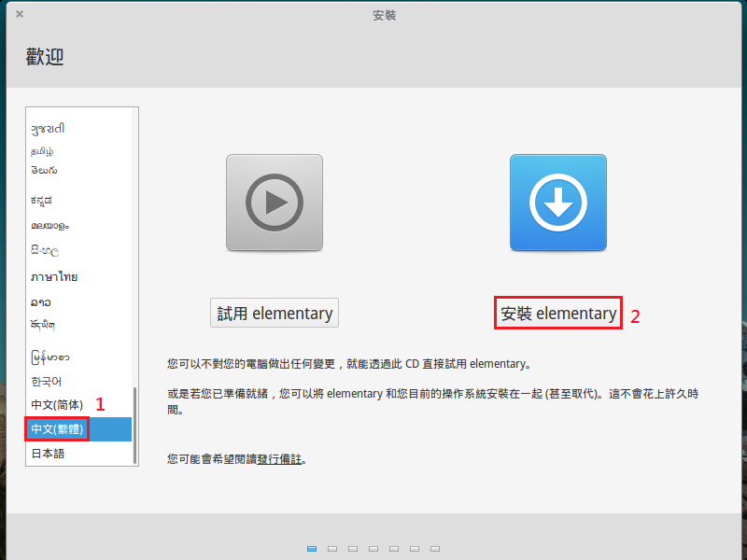This screenshot has height=560, width=747.
Task: Click the blue download arrow install icon
Action: (558, 203)
